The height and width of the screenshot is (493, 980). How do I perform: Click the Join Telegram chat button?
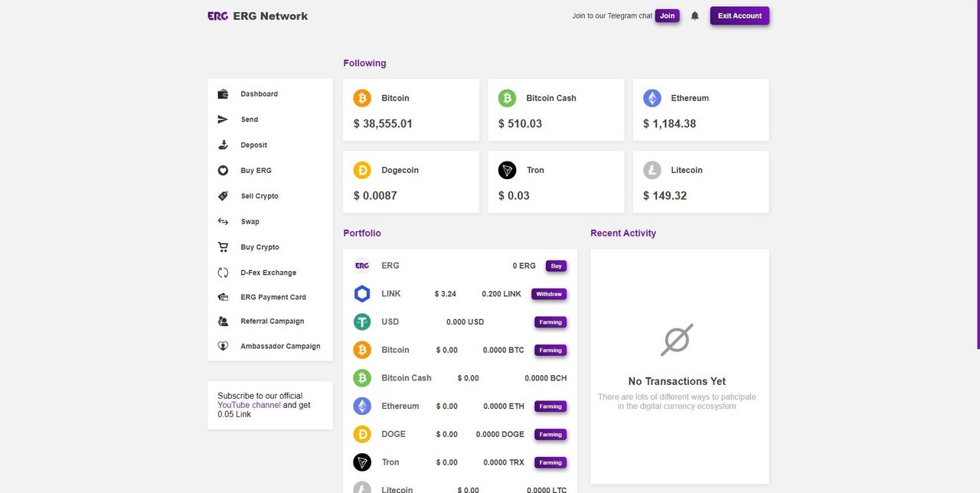coord(668,16)
